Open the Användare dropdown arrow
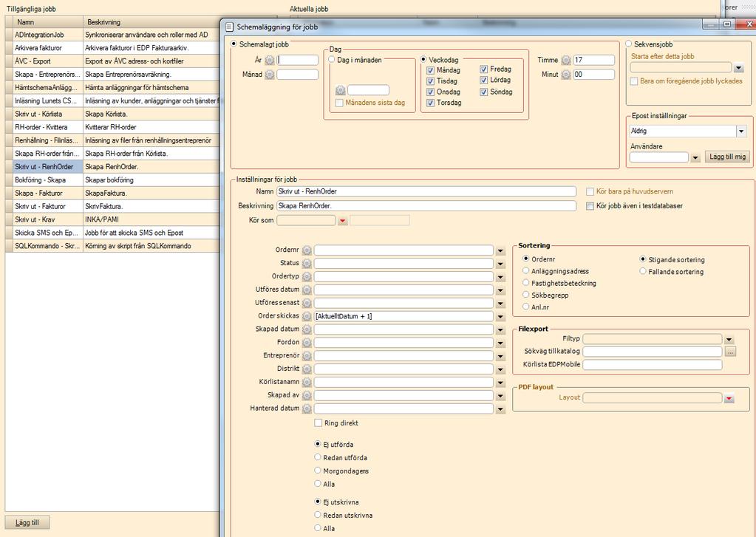The height and width of the screenshot is (537, 756). [x=695, y=157]
